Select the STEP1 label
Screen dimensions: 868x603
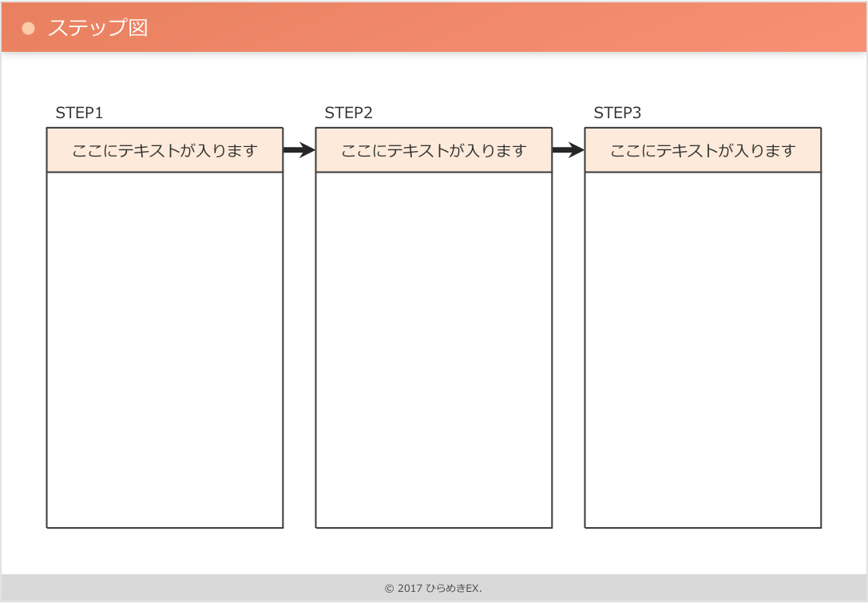[x=79, y=113]
